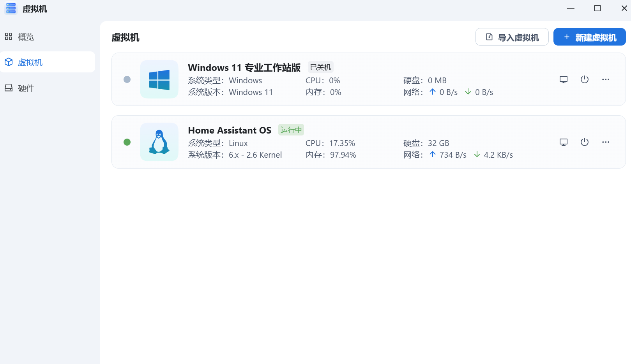
Task: Open the sidebar 虚拟机 entry
Action: (29, 62)
